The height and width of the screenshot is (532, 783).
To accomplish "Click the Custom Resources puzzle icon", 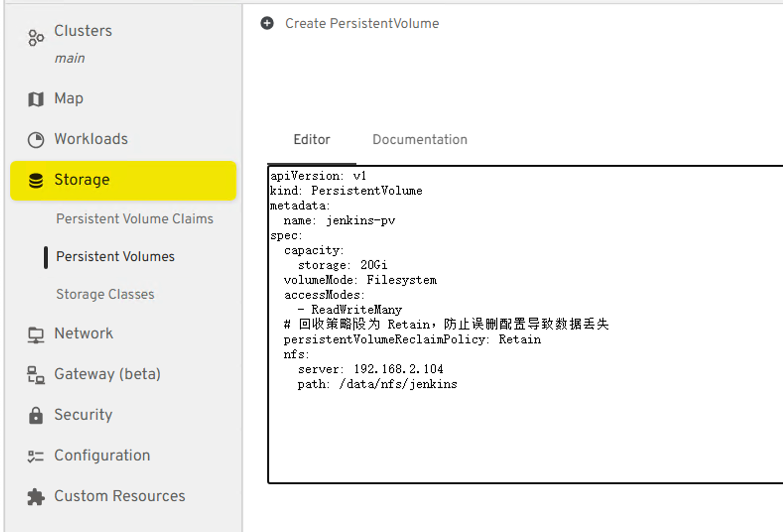I will click(x=36, y=497).
